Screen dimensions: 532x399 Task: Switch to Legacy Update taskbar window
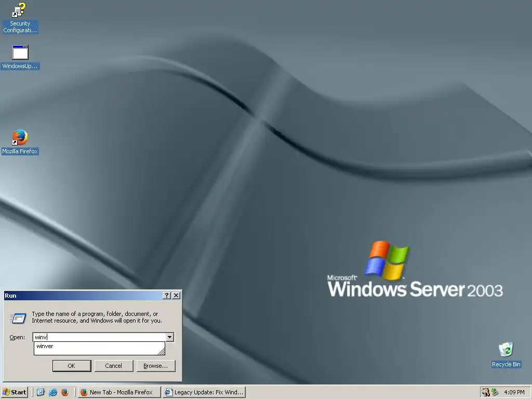[204, 392]
